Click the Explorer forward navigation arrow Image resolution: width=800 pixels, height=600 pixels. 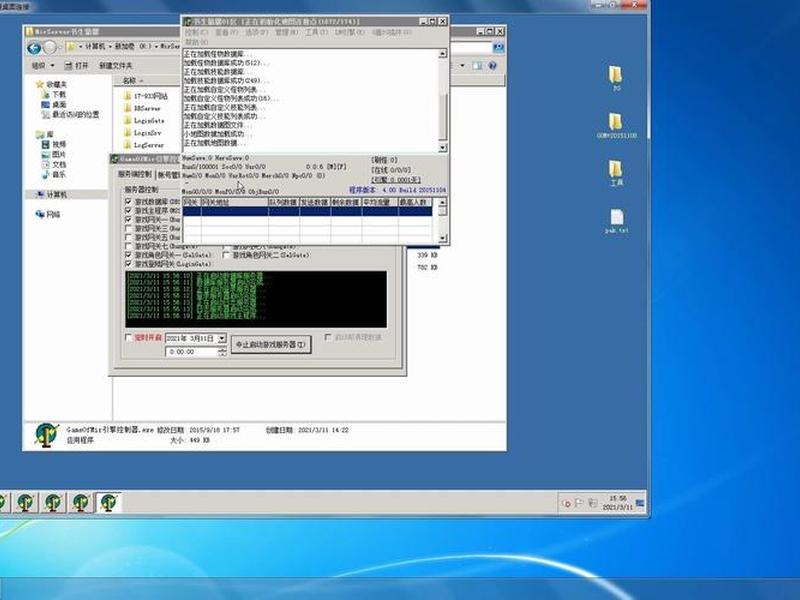point(49,48)
